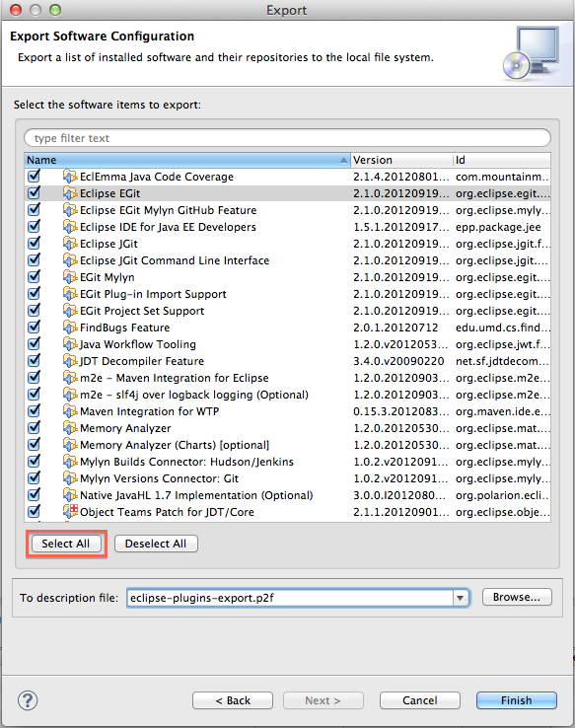Viewport: 575px width, 728px height.
Task: Click the Eclipse JGit feature icon
Action: coord(70,244)
